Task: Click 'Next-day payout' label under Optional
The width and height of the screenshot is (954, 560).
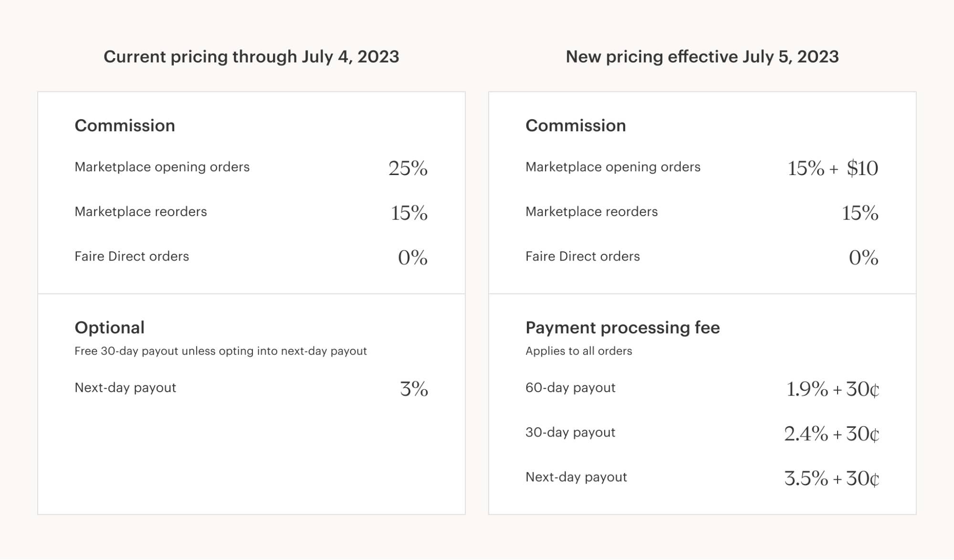Action: pos(125,388)
